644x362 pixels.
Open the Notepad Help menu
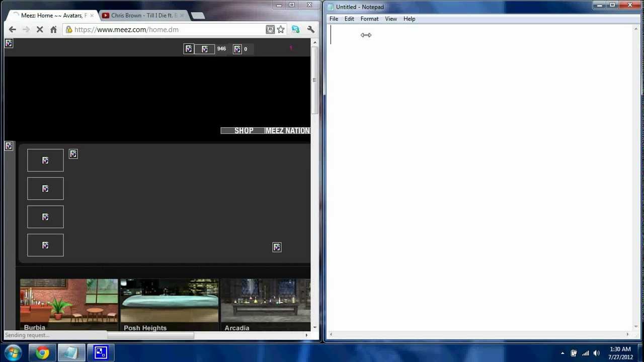409,19
